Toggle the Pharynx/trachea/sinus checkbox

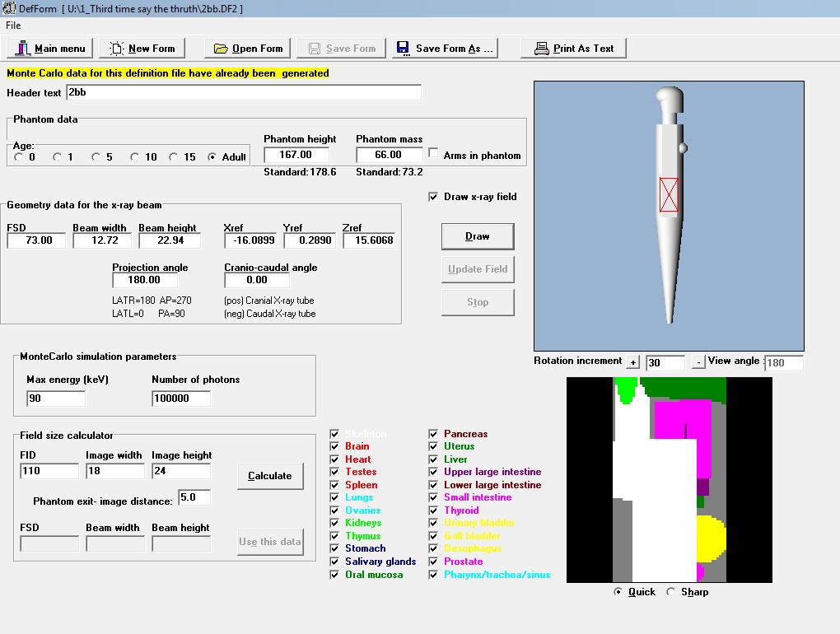point(433,575)
